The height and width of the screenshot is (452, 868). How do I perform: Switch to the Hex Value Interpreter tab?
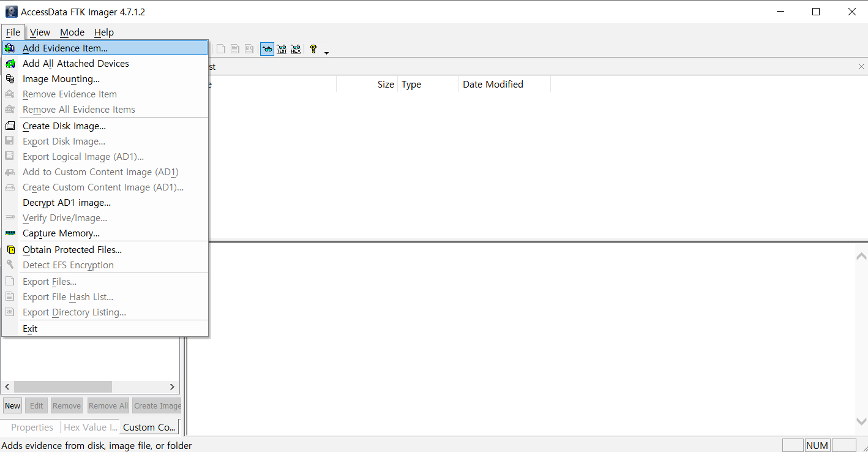(91, 428)
